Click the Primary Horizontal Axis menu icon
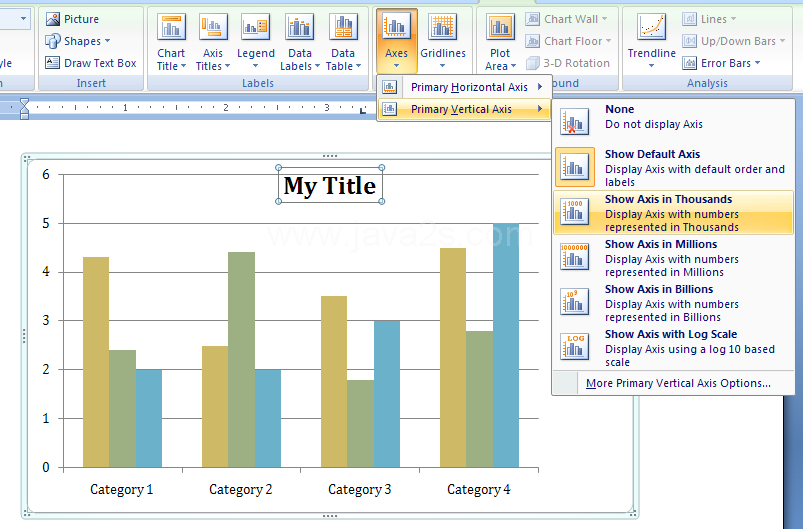Screen dimensions: 803x529 (x=390, y=87)
